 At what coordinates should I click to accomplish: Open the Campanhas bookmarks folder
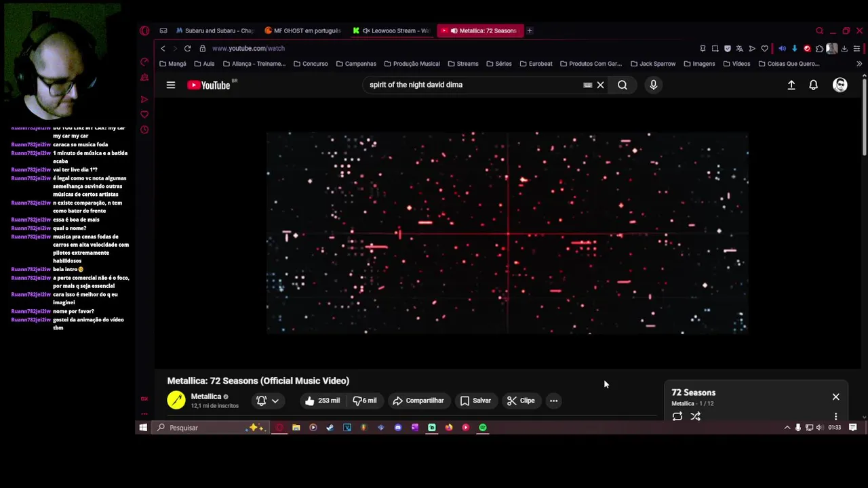tap(356, 64)
